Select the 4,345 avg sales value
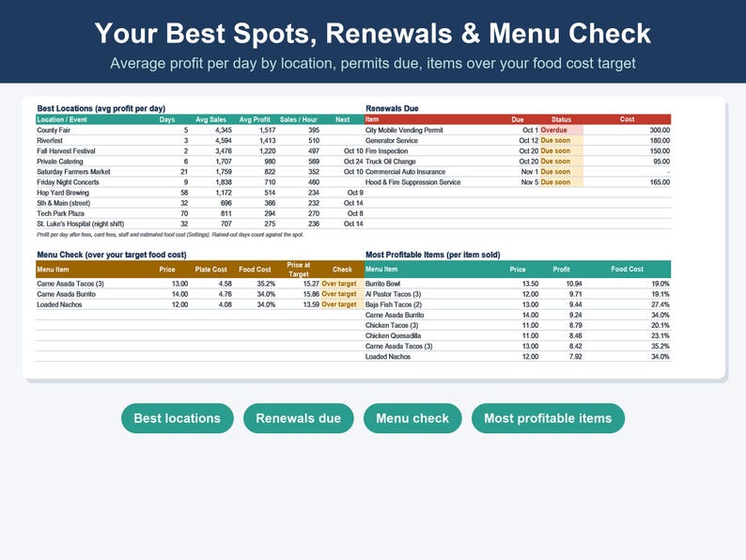Viewport: 746px width, 560px height. 223,130
